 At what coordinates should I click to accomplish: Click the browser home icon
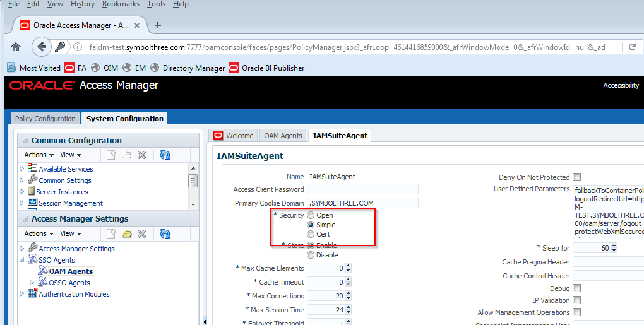click(16, 47)
